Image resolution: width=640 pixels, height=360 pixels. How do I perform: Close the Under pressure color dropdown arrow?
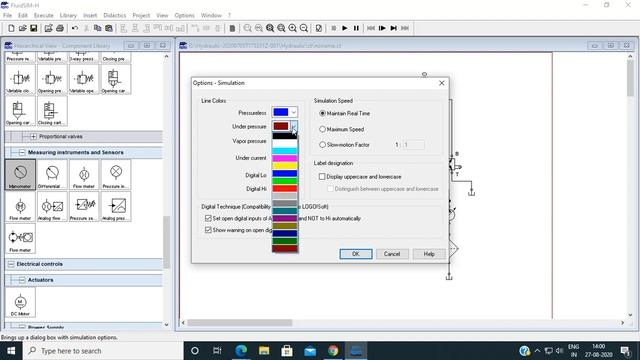(x=294, y=127)
